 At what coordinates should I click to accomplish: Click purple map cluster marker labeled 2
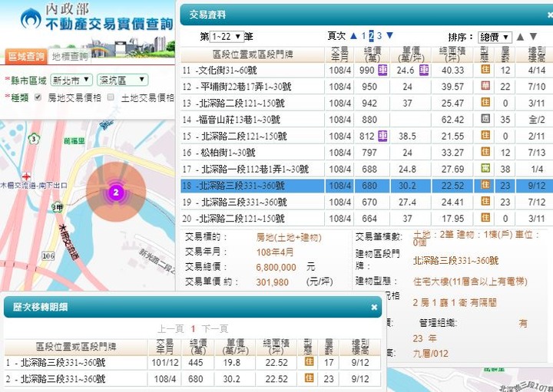click(x=116, y=193)
